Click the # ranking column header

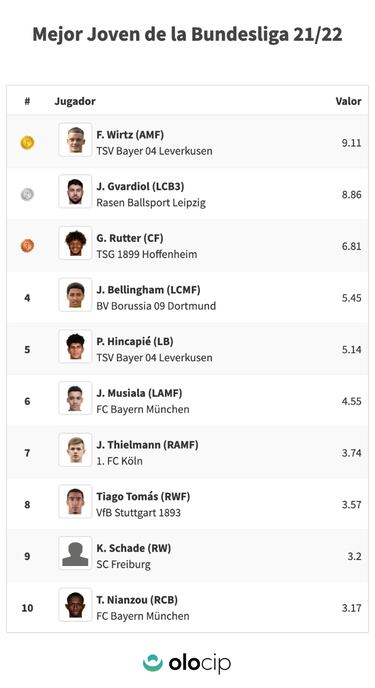(27, 101)
